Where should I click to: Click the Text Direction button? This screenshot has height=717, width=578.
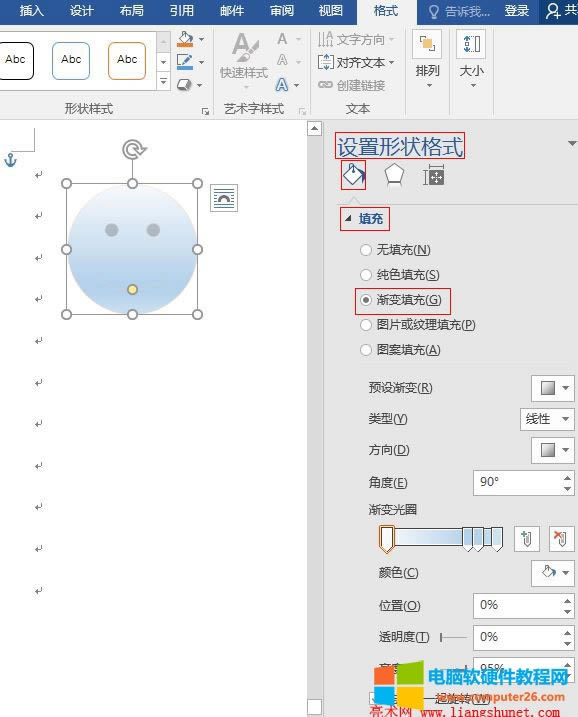(x=356, y=40)
